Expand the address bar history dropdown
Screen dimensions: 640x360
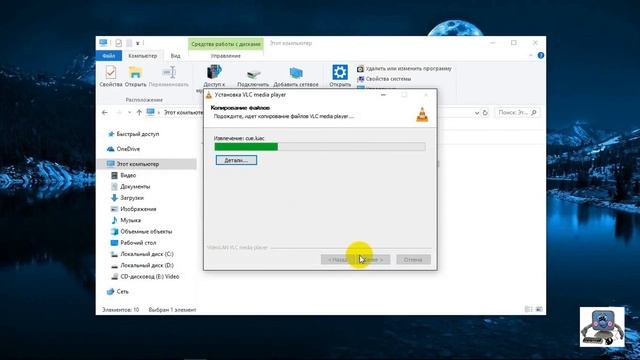pyautogui.click(x=476, y=113)
